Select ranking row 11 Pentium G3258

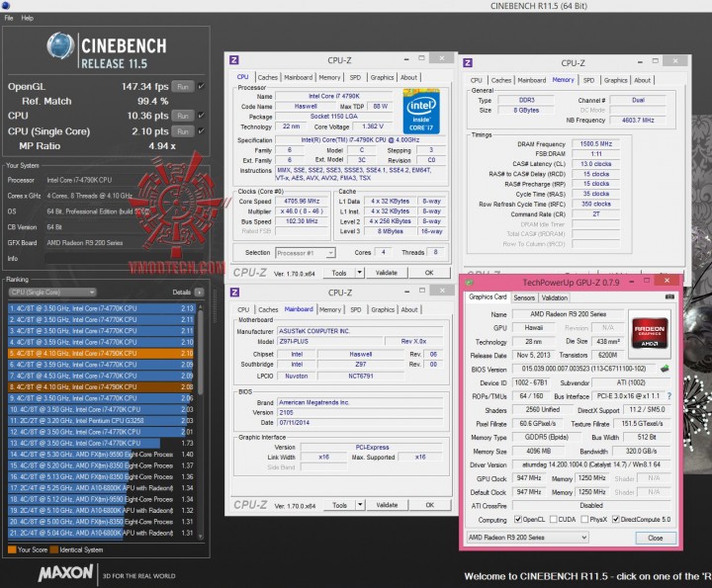point(102,421)
